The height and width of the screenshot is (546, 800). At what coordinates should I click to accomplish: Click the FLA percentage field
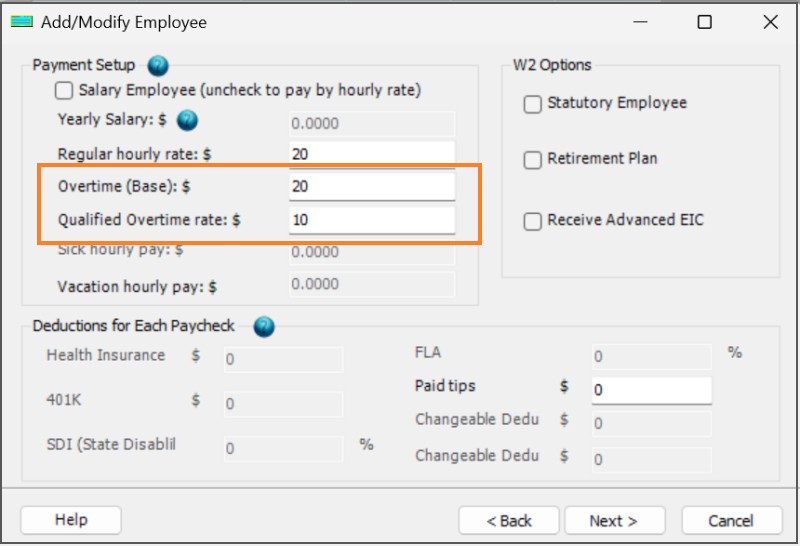click(x=652, y=356)
